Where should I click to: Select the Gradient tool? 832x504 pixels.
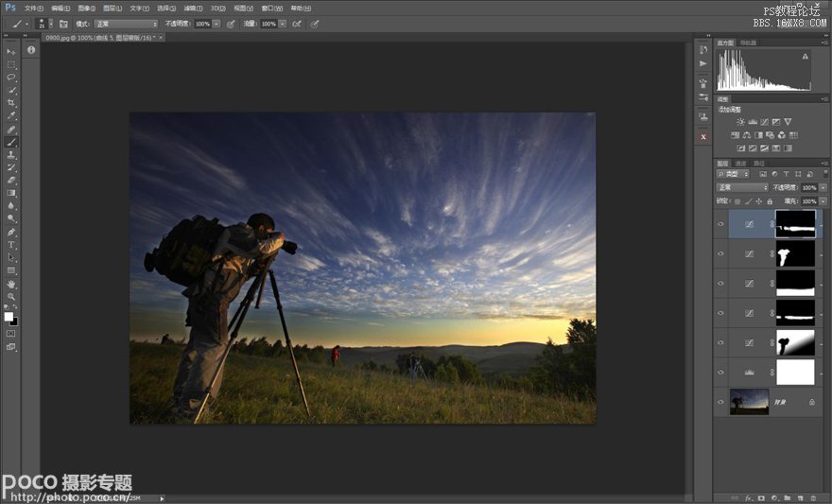pyautogui.click(x=10, y=193)
